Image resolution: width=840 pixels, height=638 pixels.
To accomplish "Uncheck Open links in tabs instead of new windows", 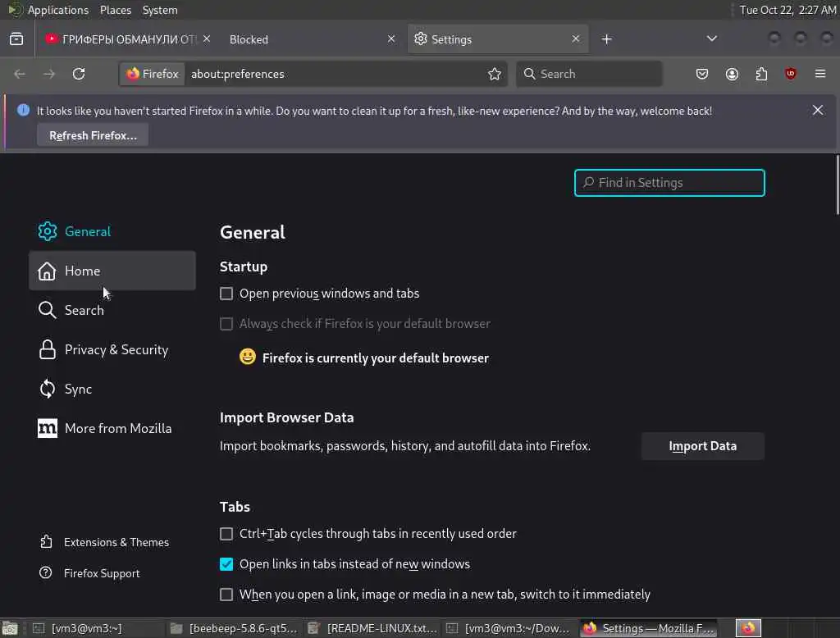I will tap(226, 564).
